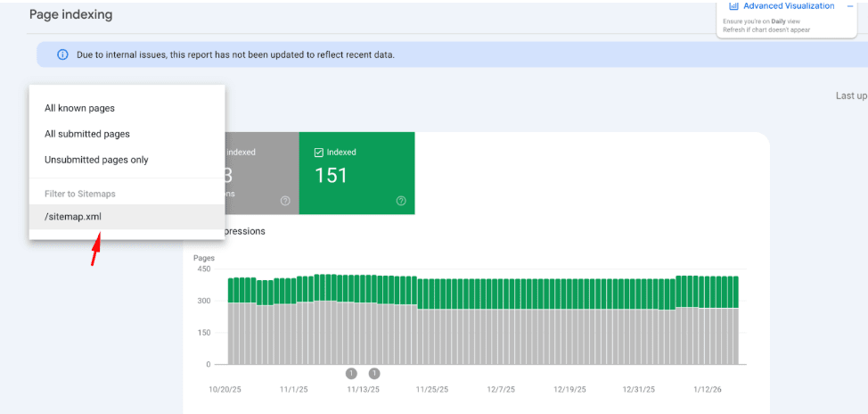868x414 pixels.
Task: Click first annotation marker near 11/13/25
Action: point(351,373)
